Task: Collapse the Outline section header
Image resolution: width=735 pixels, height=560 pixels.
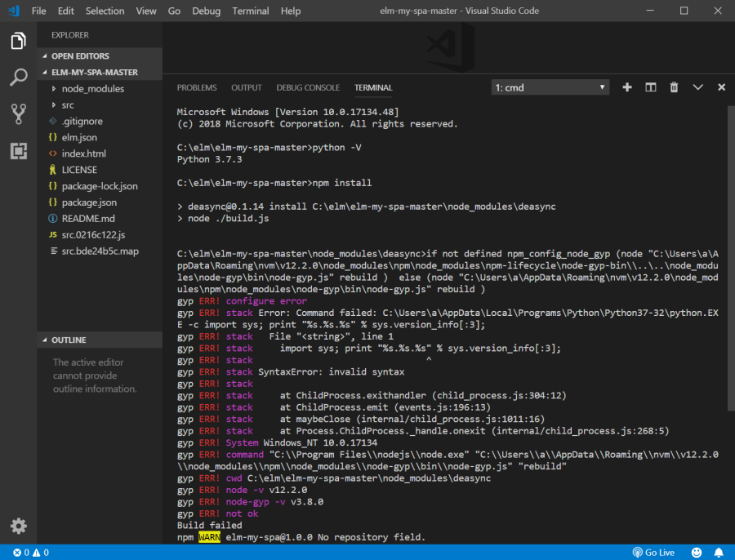Action: (69, 340)
